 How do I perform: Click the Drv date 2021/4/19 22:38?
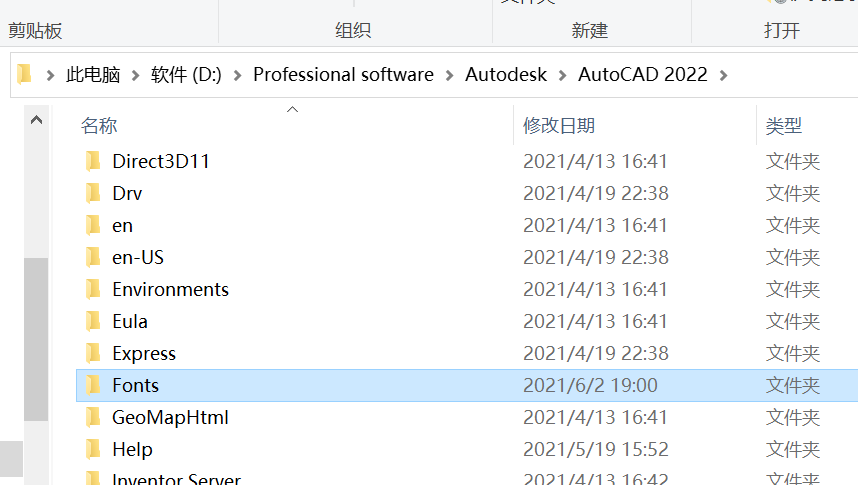coord(596,193)
